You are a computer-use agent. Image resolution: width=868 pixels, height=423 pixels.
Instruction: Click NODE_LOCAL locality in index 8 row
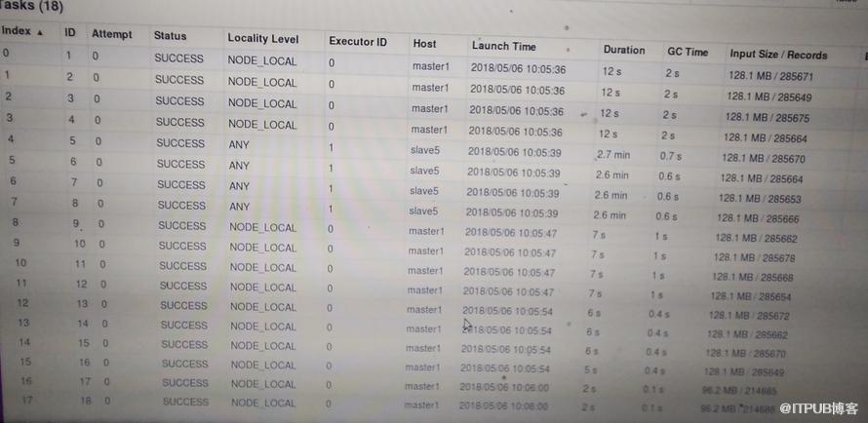coord(263,228)
